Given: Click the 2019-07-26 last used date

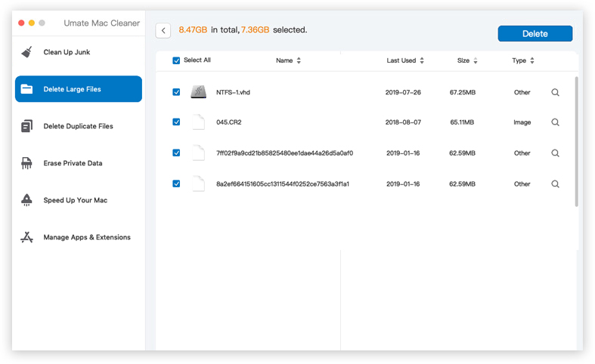Looking at the screenshot, I should tap(403, 92).
